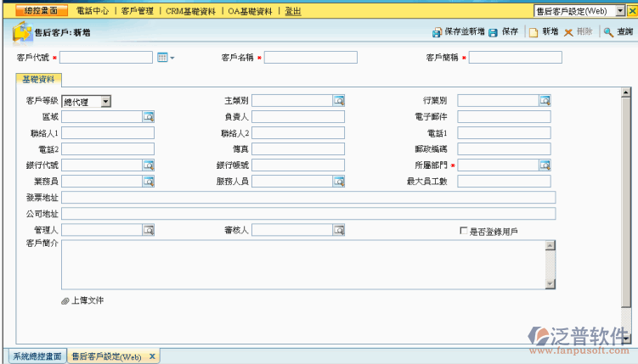Image resolution: width=638 pixels, height=364 pixels.
Task: Click the main form scrollbar up arrow
Action: 626,92
